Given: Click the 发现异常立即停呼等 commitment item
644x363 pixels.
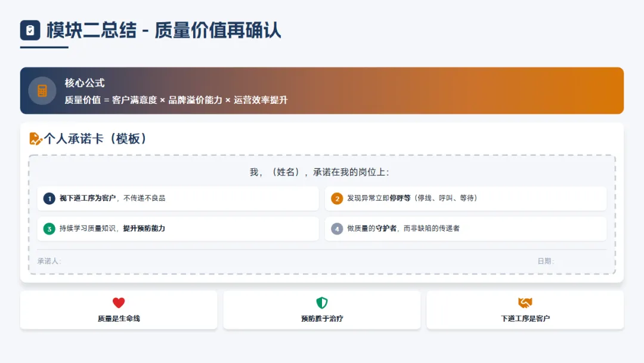Looking at the screenshot, I should coord(466,198).
